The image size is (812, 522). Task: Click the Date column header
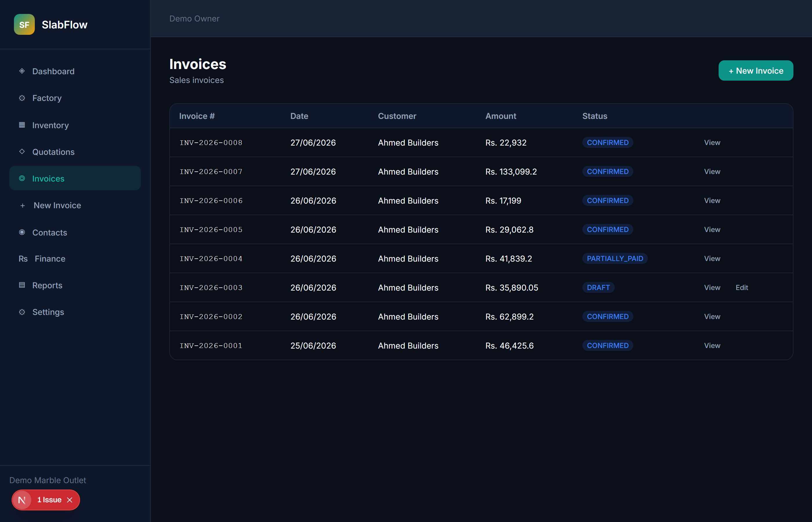tap(299, 116)
